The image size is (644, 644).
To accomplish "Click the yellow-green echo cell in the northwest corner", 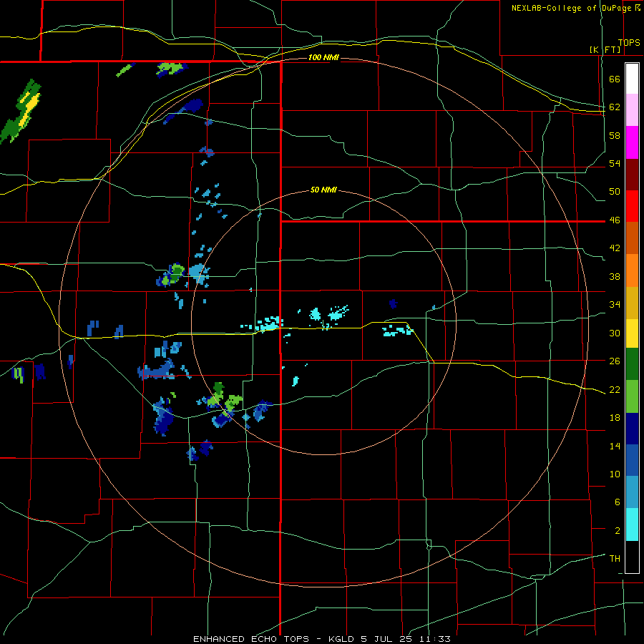I will 21,112.
